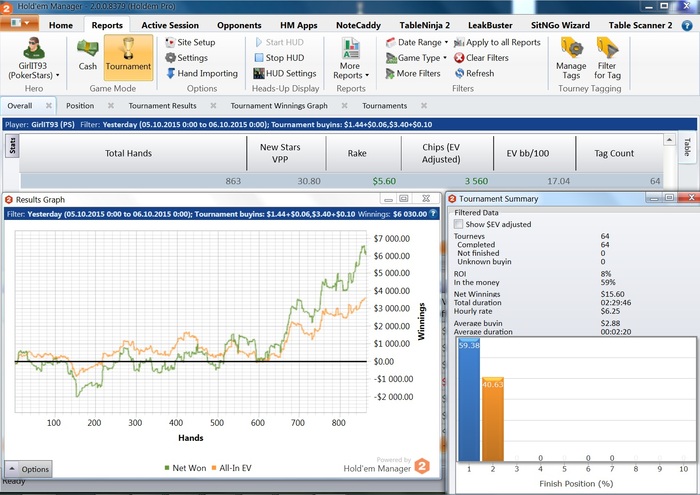Toggle the vertical Stats side button
The width and height of the screenshot is (700, 495).
12,145
